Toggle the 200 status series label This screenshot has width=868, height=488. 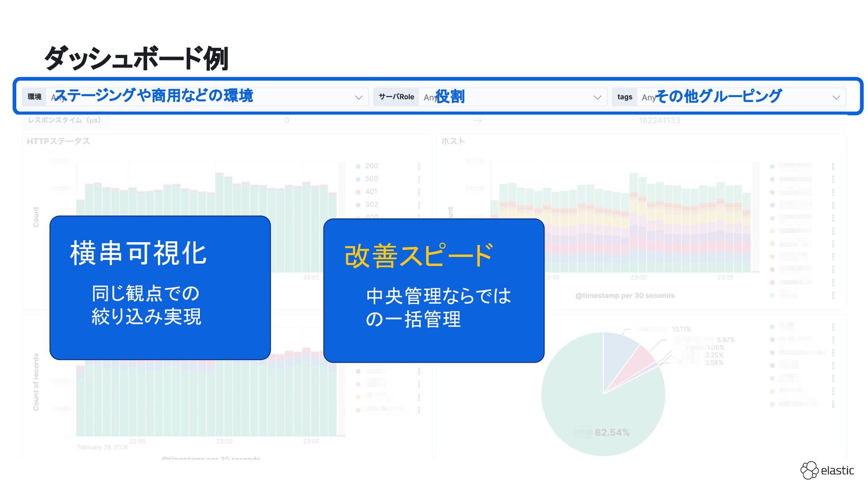tap(372, 166)
